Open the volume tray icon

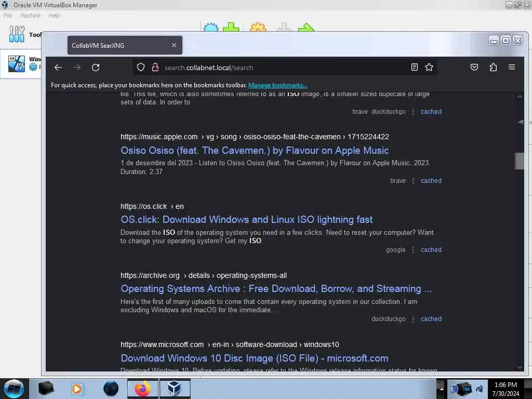480,389
